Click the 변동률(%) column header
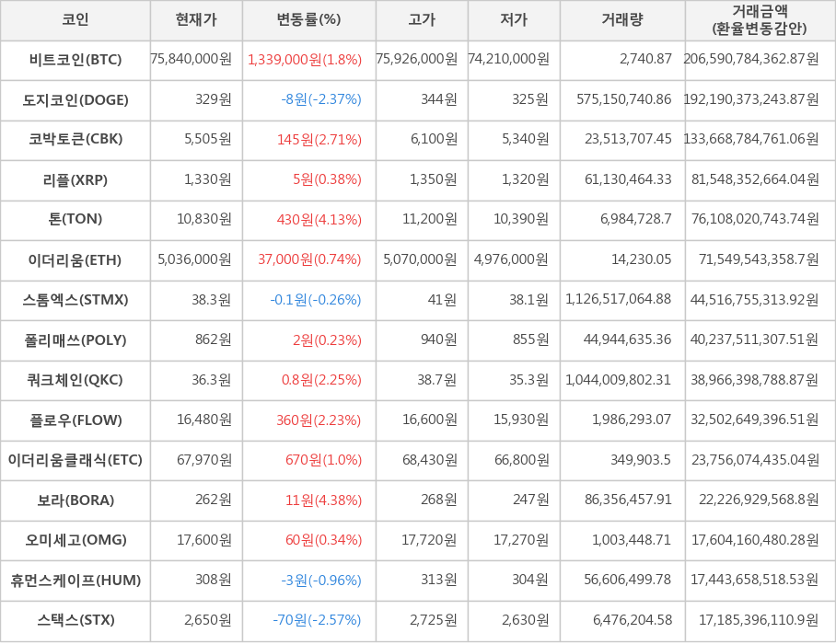Image resolution: width=836 pixels, height=644 pixels. coord(308,19)
